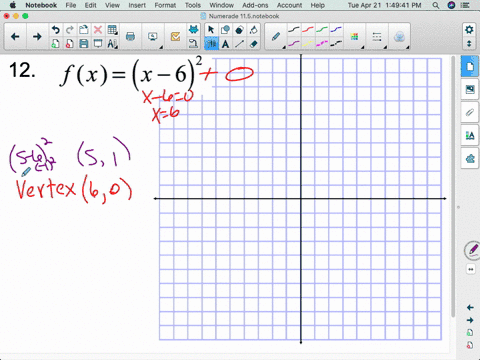
Task: Open the Properties tab
Action: (470, 136)
